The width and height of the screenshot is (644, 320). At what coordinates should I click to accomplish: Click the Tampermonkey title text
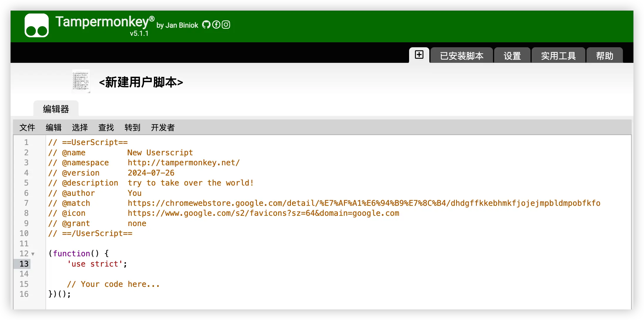click(x=105, y=22)
